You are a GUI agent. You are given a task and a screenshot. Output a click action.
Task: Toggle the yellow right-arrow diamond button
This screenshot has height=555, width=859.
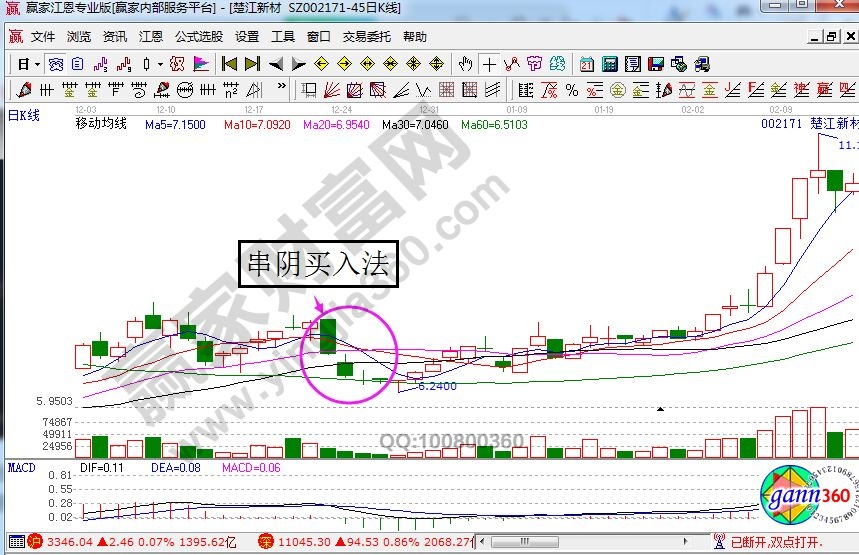pyautogui.click(x=345, y=64)
